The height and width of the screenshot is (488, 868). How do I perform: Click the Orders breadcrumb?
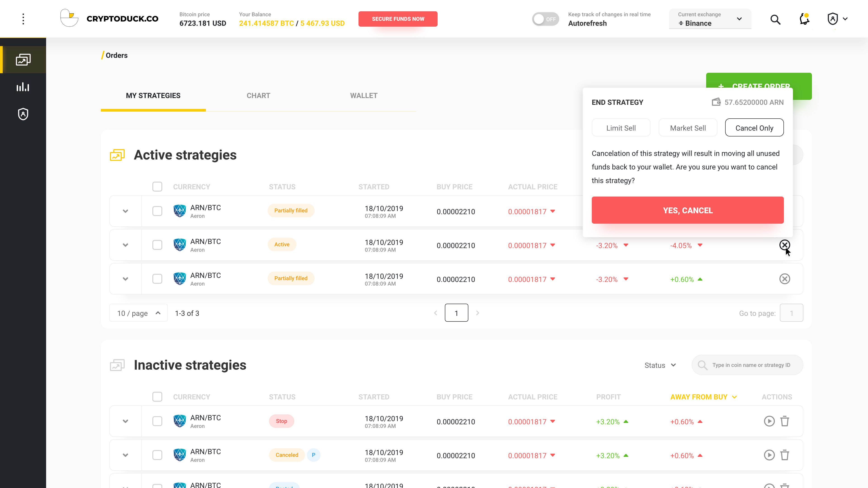(x=117, y=55)
